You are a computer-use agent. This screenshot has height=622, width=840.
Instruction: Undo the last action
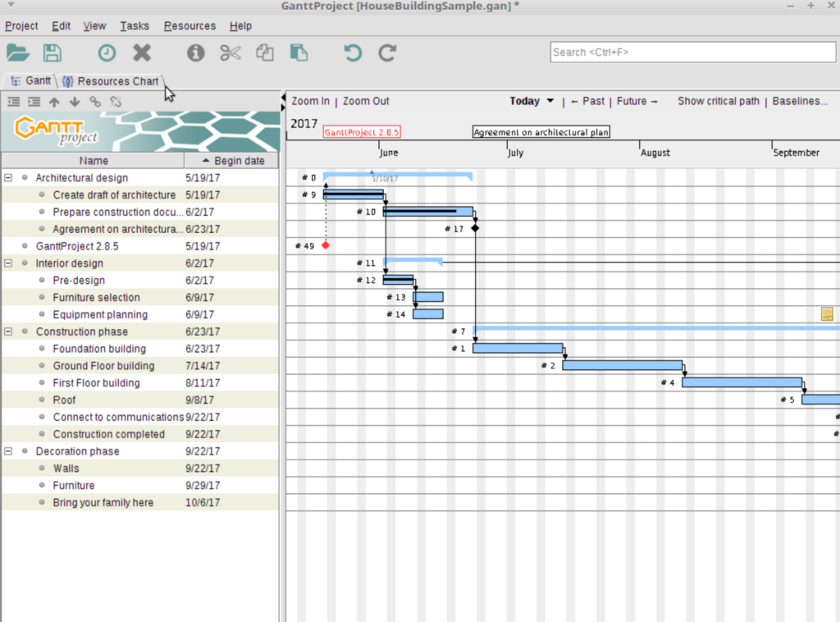[x=353, y=53]
